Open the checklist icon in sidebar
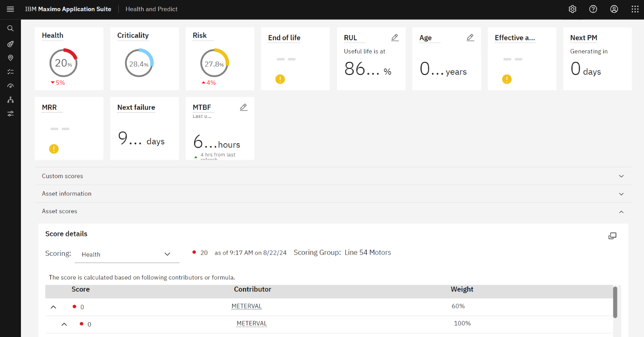 point(10,72)
